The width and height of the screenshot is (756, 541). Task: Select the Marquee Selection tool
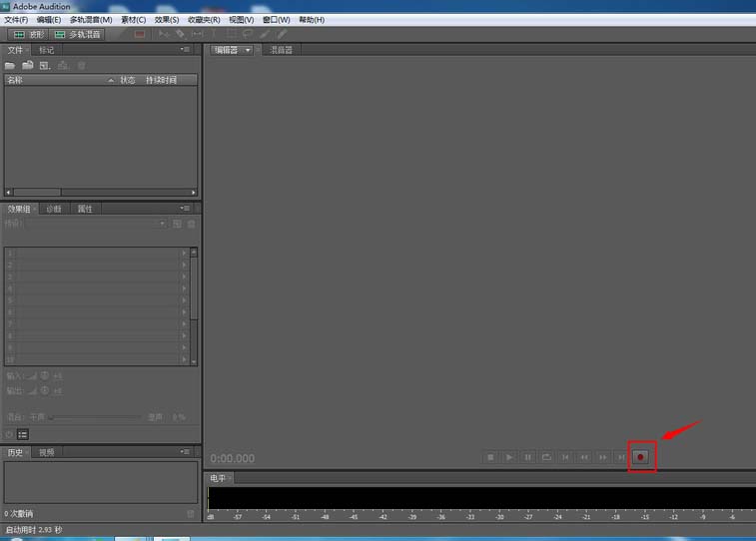pos(232,34)
